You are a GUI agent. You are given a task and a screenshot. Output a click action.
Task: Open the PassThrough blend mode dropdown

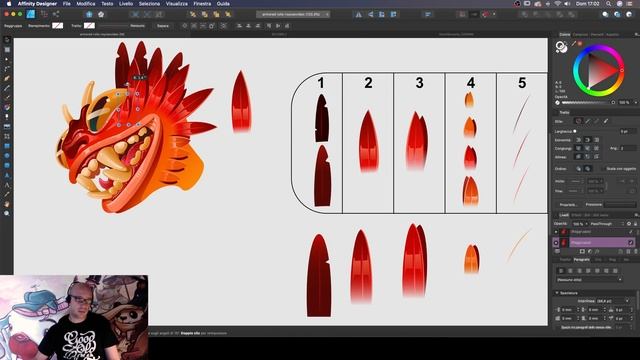[x=607, y=224]
